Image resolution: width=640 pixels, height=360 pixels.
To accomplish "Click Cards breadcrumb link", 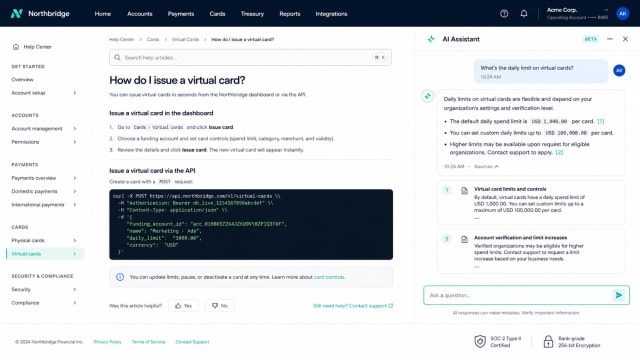I will [153, 40].
